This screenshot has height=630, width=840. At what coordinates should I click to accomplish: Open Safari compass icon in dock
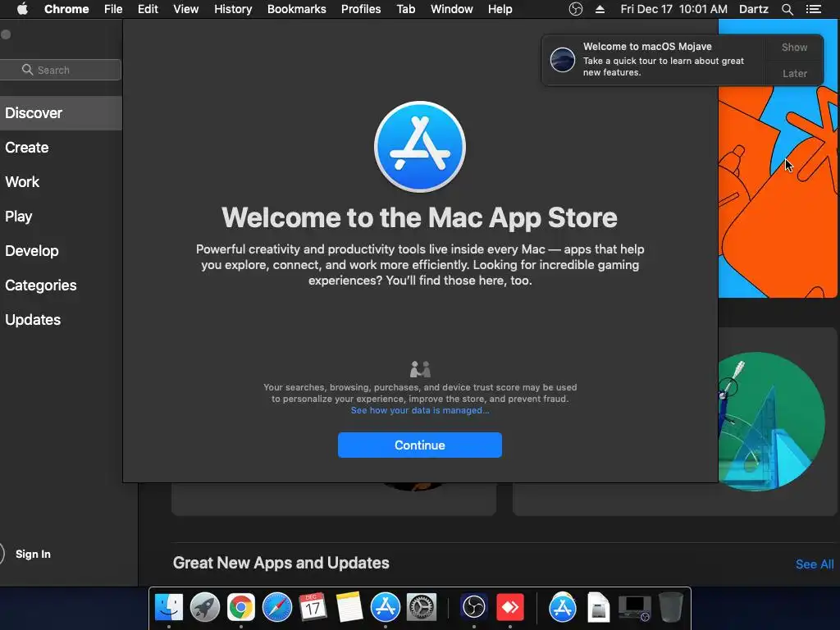point(277,607)
